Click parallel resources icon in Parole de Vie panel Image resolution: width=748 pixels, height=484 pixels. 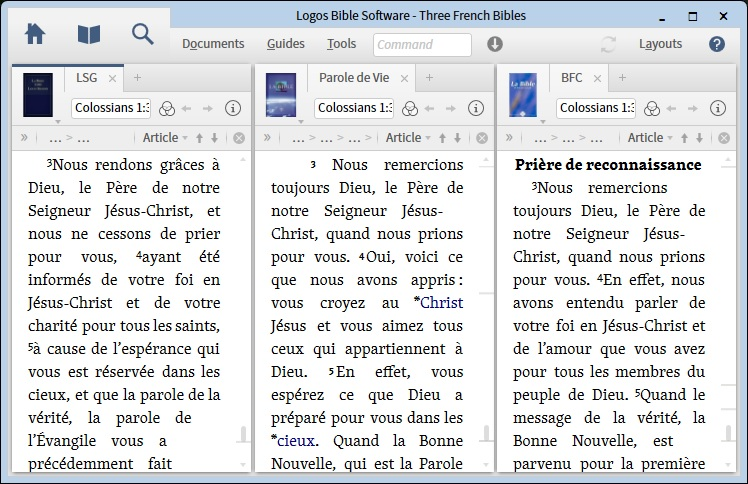click(x=410, y=108)
